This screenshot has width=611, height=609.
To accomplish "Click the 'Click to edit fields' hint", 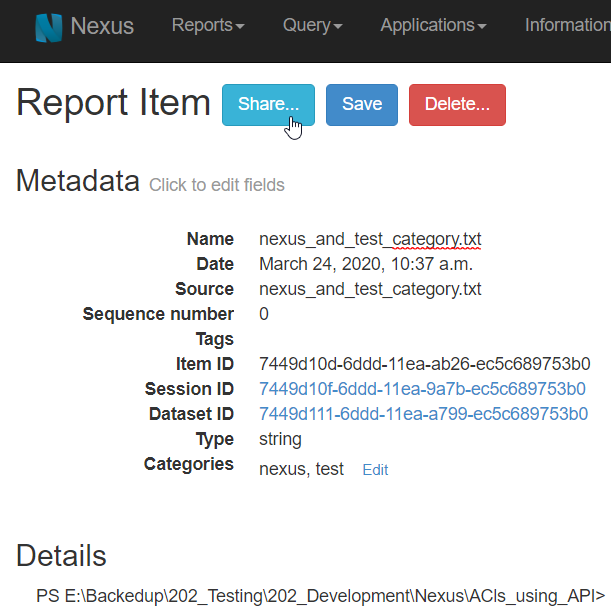I will 217,185.
